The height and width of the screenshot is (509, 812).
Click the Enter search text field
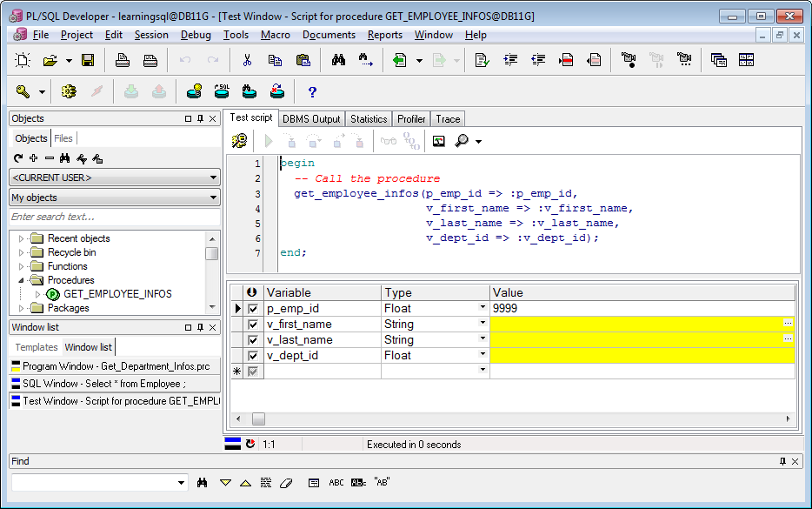point(115,218)
